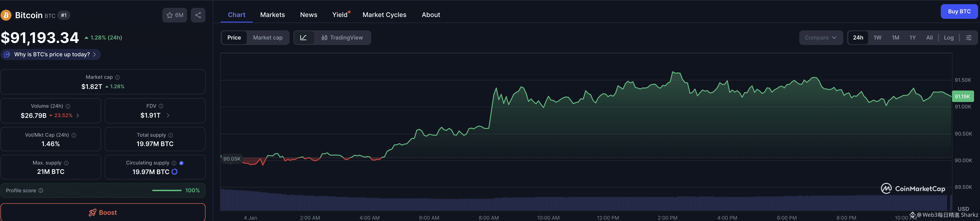Click the circulating supply verified badge
Screen dimensions: 980x221
[181, 163]
